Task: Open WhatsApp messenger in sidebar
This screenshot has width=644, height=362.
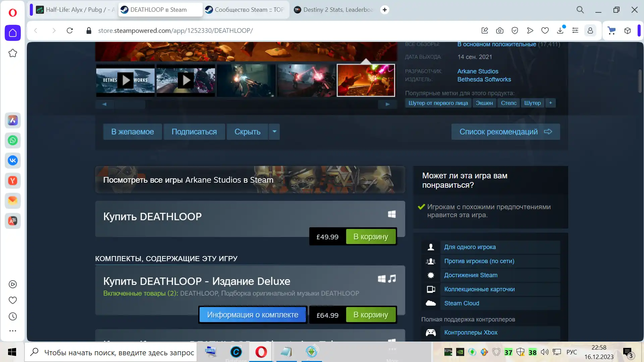Action: [13, 140]
